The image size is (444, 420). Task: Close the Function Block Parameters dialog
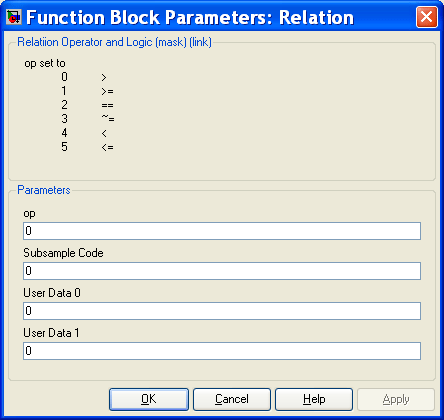coord(426,17)
